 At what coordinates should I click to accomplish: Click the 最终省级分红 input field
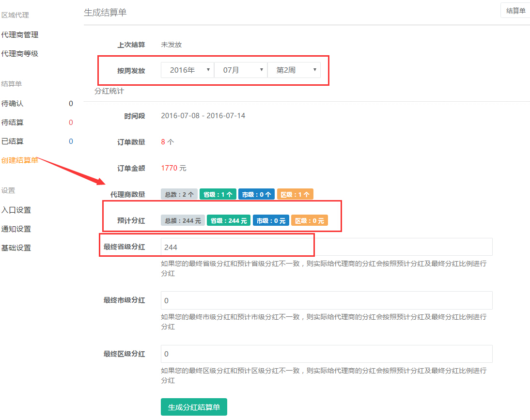point(327,247)
